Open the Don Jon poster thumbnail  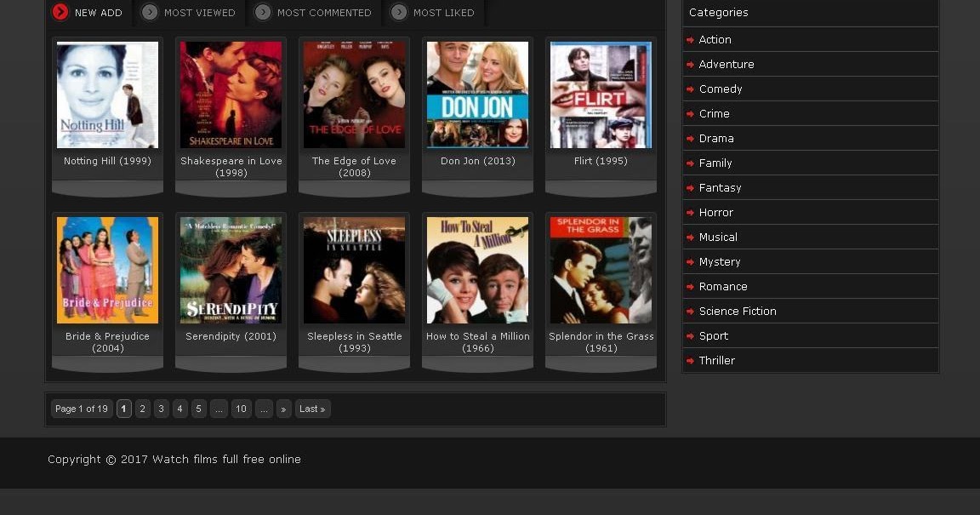pyautogui.click(x=477, y=95)
